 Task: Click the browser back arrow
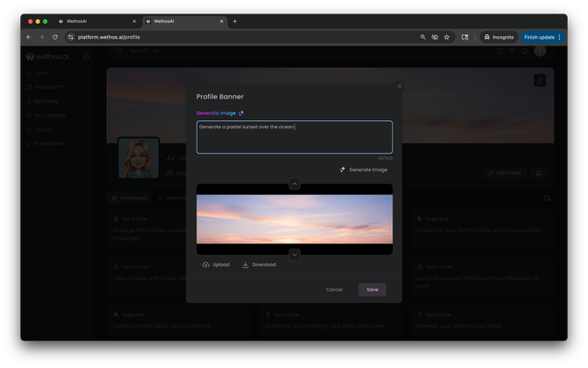click(29, 37)
